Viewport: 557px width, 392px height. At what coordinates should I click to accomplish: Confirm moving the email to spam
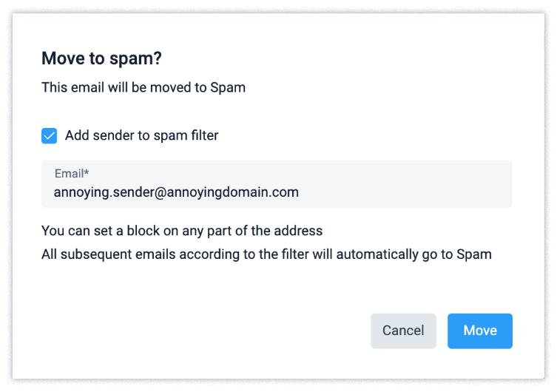point(479,331)
